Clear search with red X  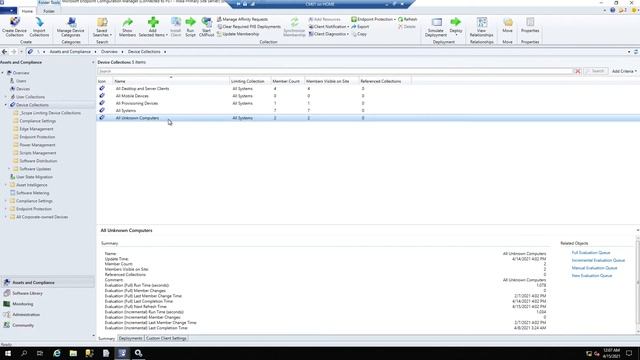[578, 71]
